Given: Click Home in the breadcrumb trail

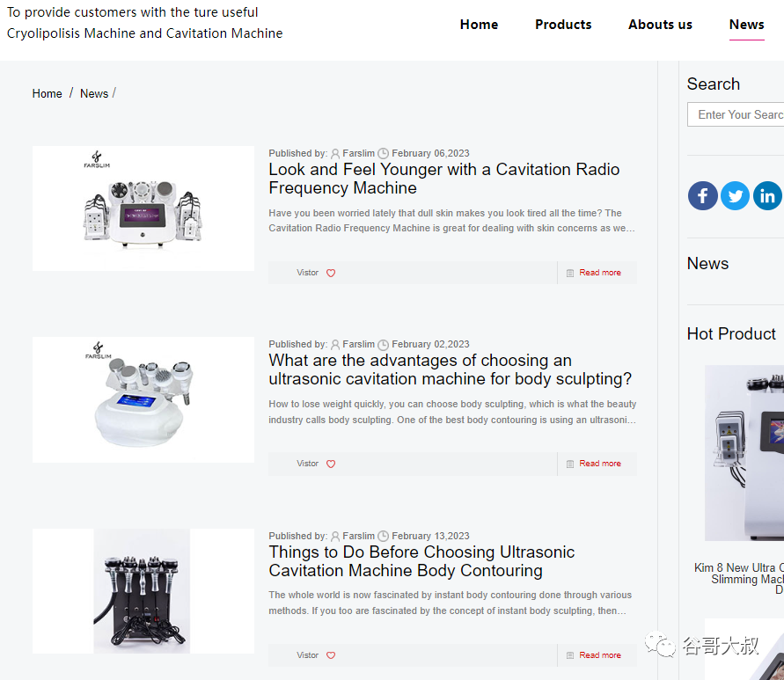Looking at the screenshot, I should coord(47,93).
